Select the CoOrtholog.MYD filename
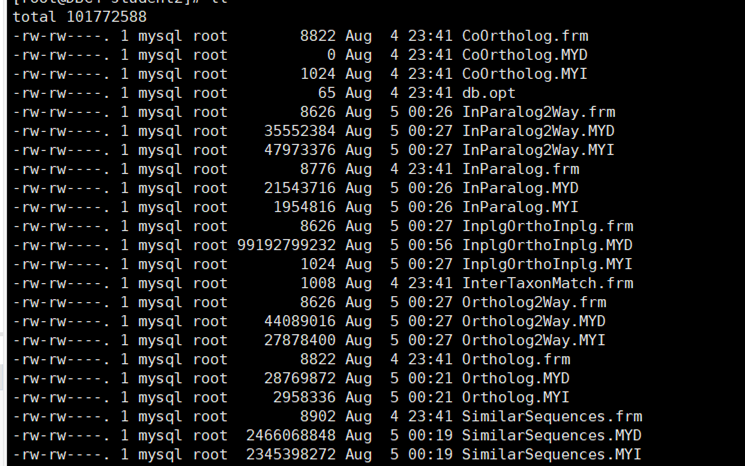This screenshot has width=745, height=466. (x=525, y=55)
